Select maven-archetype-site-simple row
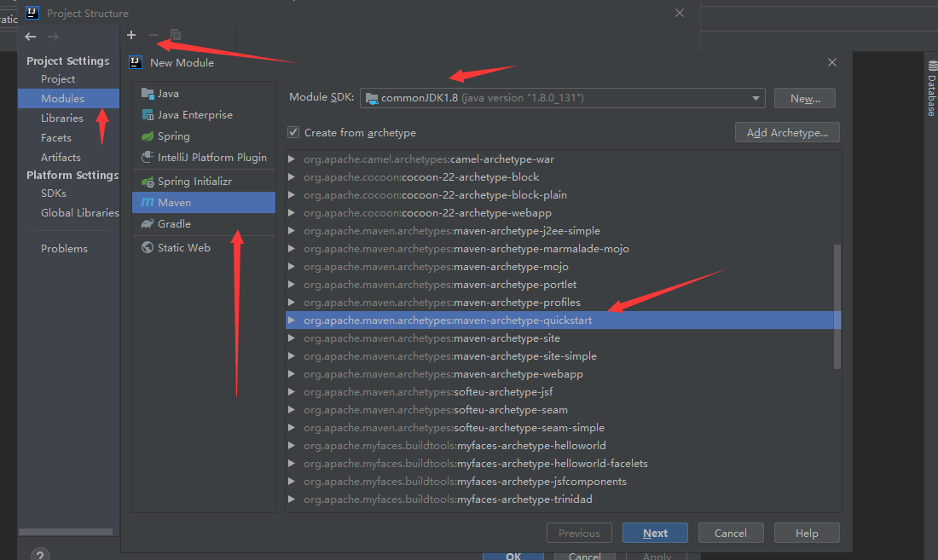This screenshot has width=938, height=560. (x=563, y=356)
